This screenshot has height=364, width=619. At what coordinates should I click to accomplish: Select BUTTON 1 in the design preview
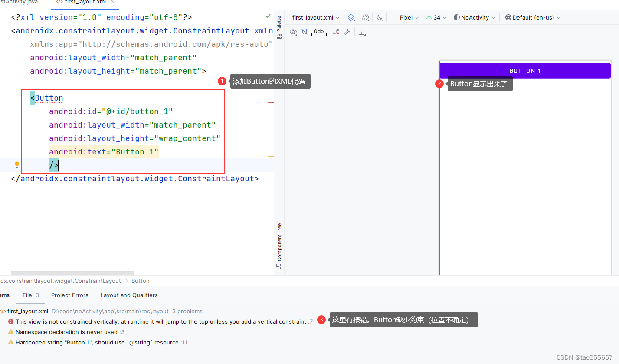point(525,71)
